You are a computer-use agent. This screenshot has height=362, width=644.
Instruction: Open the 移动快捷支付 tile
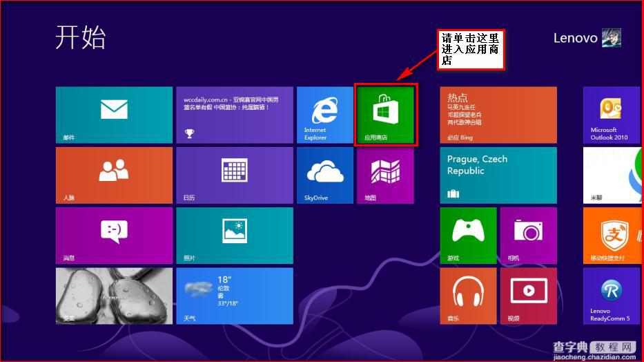(x=612, y=236)
